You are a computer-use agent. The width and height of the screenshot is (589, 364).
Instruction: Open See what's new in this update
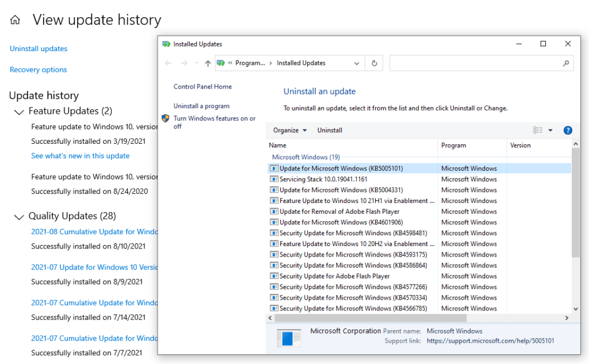(x=80, y=155)
